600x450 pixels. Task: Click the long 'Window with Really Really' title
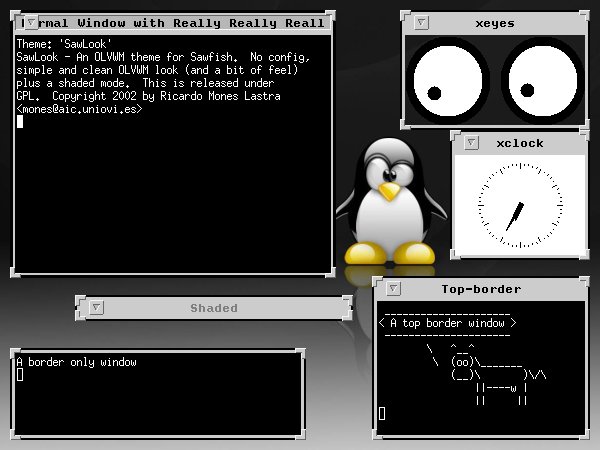[x=173, y=23]
